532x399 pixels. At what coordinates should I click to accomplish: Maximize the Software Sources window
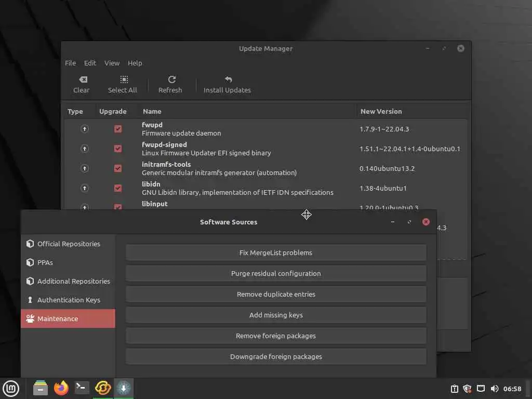pos(409,222)
